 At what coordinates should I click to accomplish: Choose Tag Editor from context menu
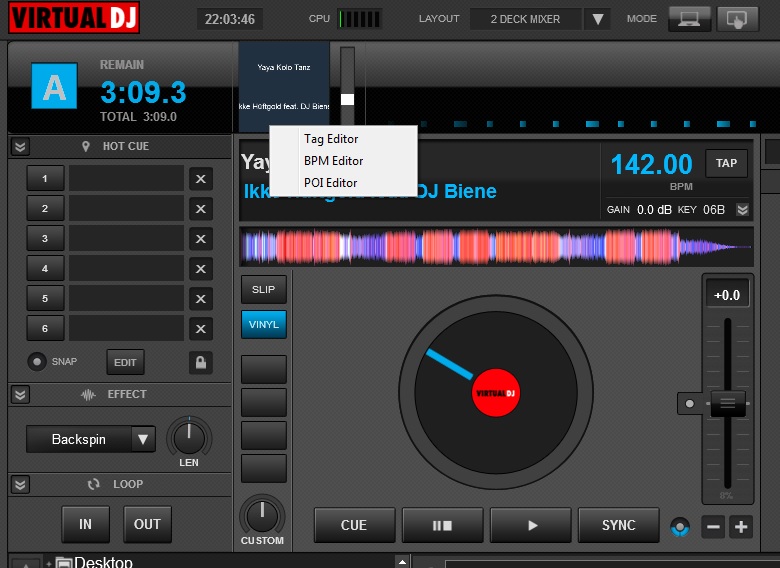tap(331, 139)
